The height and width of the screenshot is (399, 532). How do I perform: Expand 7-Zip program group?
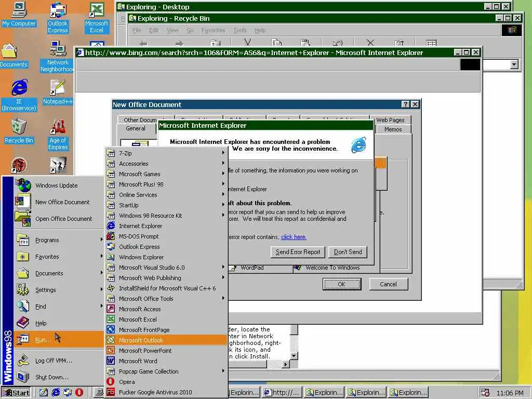pos(166,153)
